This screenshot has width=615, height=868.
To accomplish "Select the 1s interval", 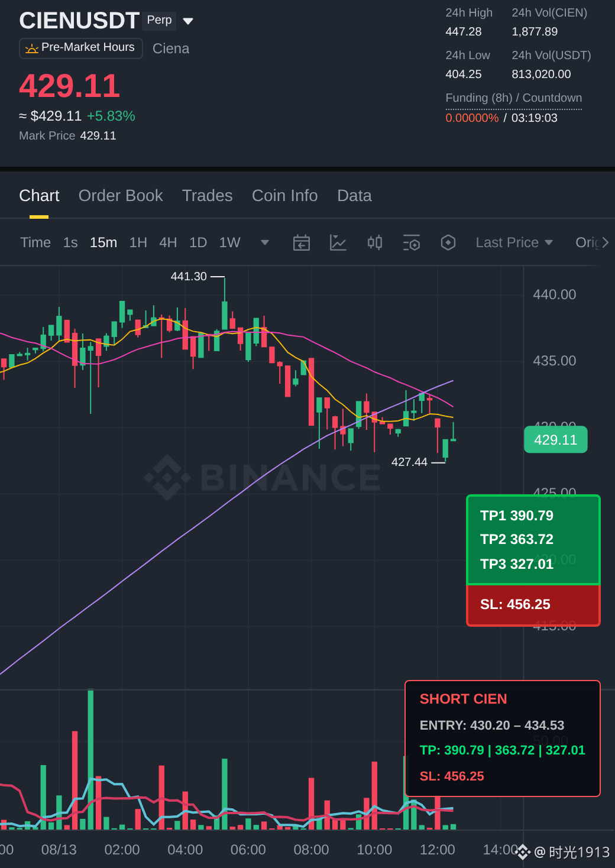I will click(x=70, y=242).
